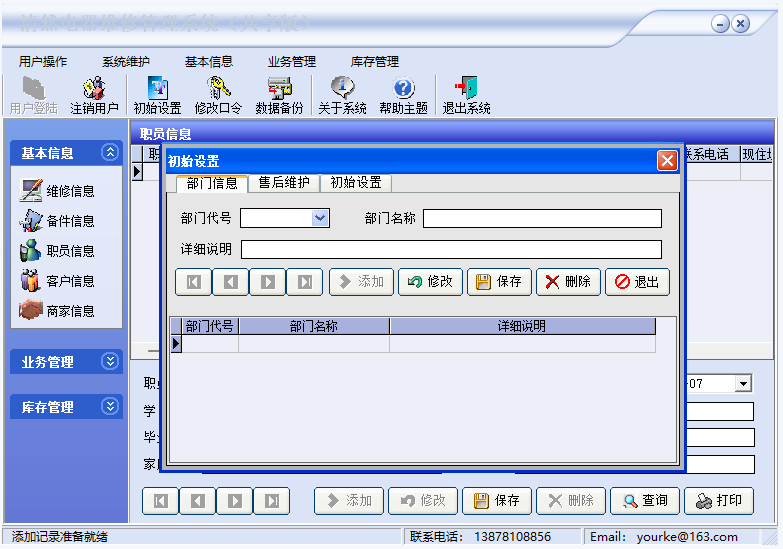Click the 数据备份 toolbar icon
The width and height of the screenshot is (783, 549).
pyautogui.click(x=279, y=95)
